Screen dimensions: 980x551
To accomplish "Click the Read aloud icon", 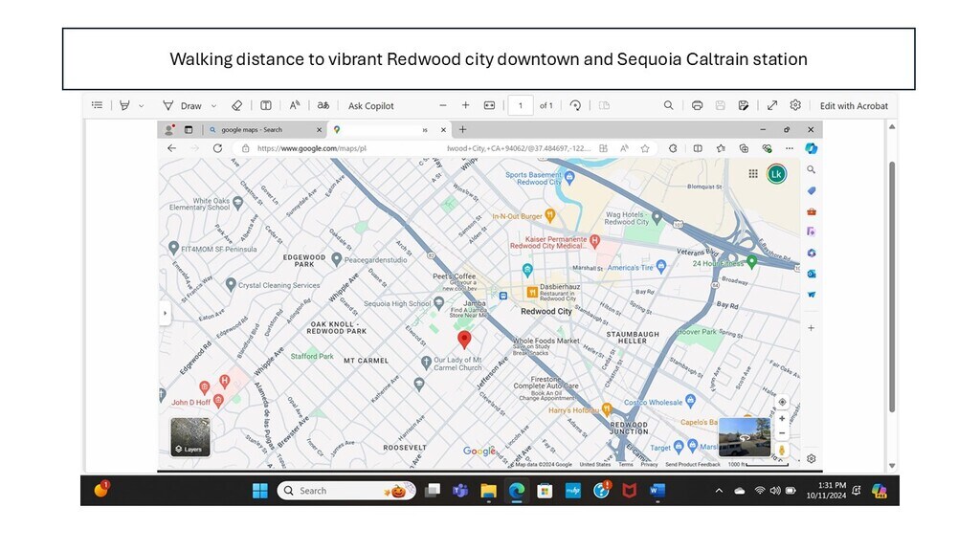I will (x=295, y=105).
